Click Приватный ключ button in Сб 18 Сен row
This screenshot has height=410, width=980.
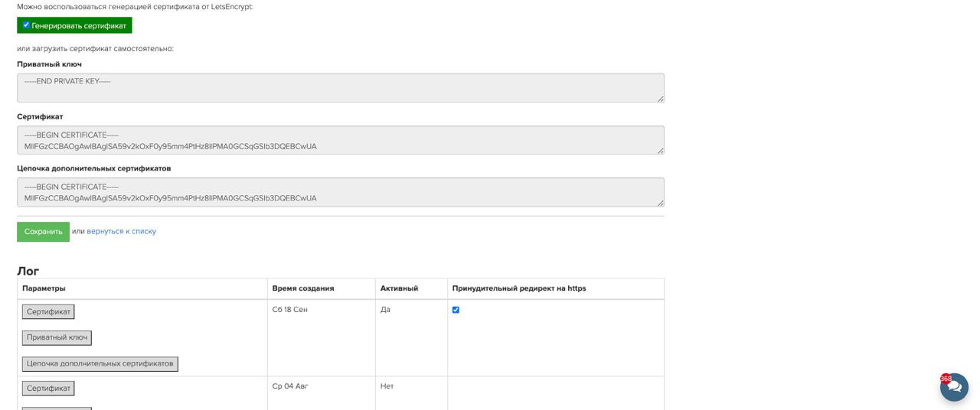[x=57, y=338]
